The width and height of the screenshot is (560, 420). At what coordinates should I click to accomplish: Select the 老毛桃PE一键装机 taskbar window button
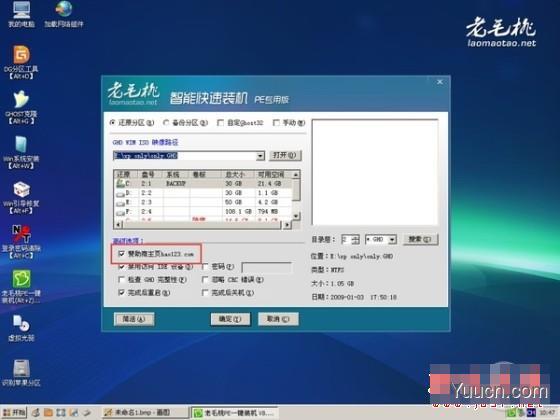click(234, 413)
